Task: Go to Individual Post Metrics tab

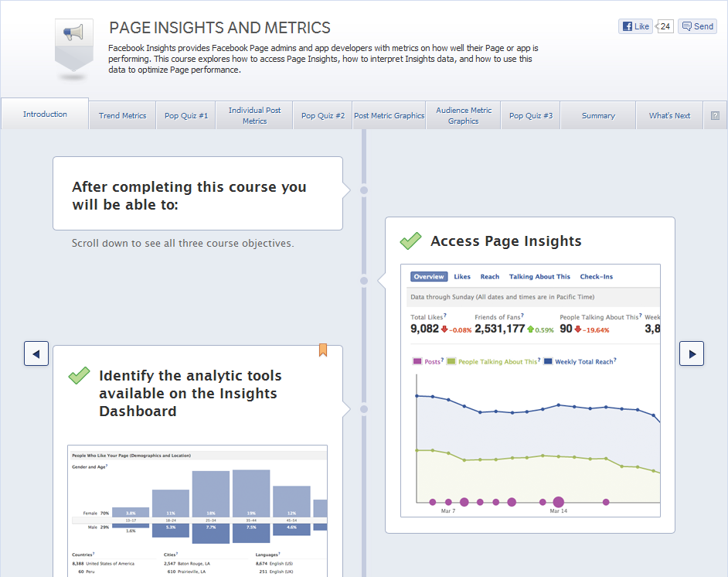Action: point(254,116)
